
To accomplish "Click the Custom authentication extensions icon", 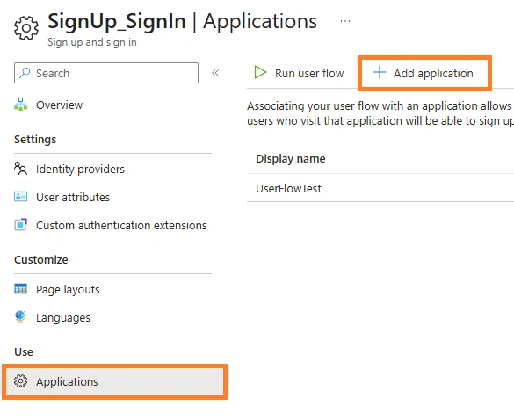I will click(21, 225).
